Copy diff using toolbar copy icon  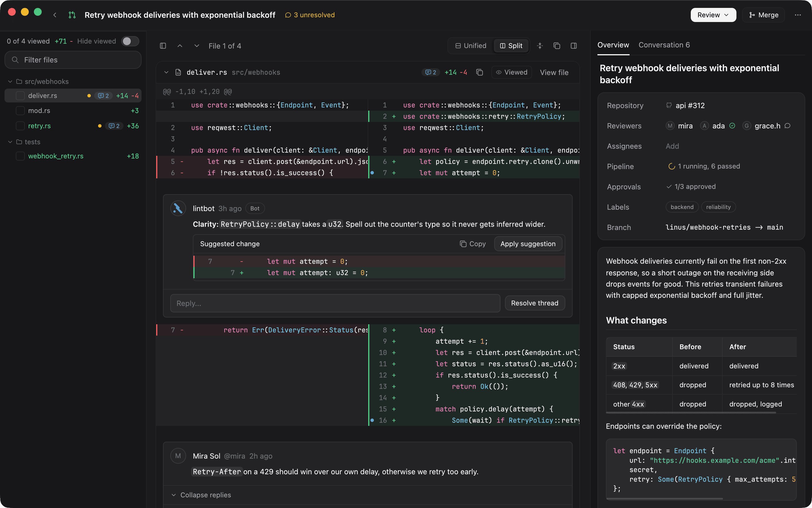[557, 46]
